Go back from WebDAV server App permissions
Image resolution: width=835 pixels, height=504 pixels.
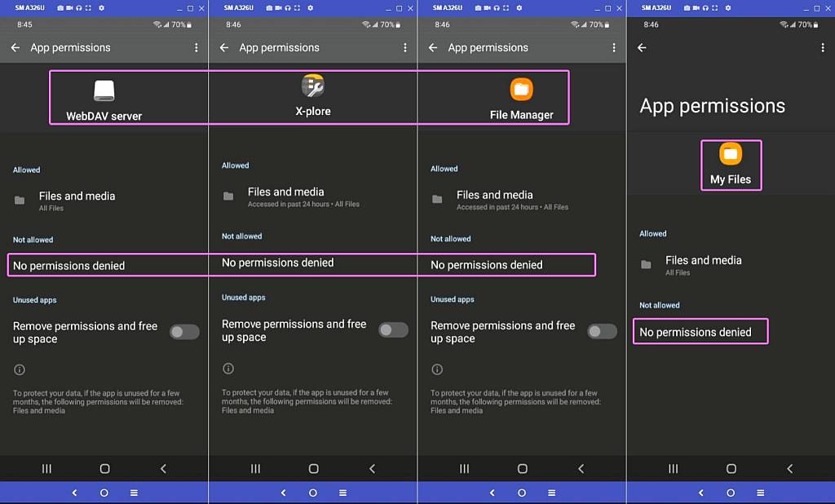click(15, 47)
